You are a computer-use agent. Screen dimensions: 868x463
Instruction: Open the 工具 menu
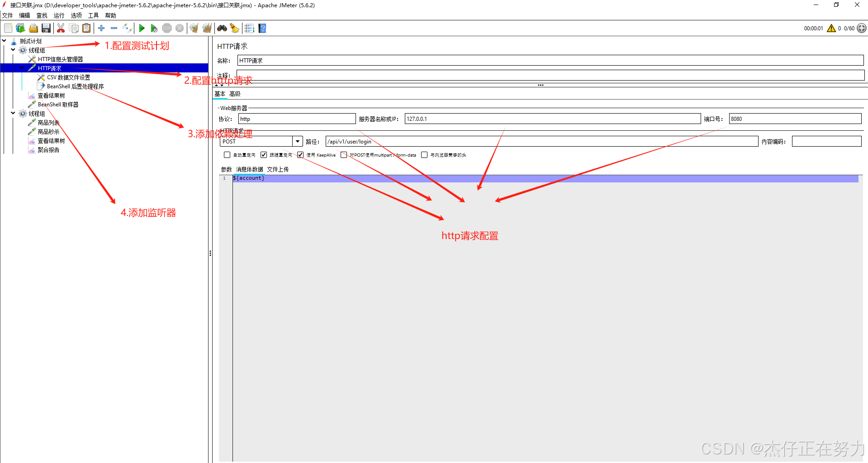coord(93,15)
